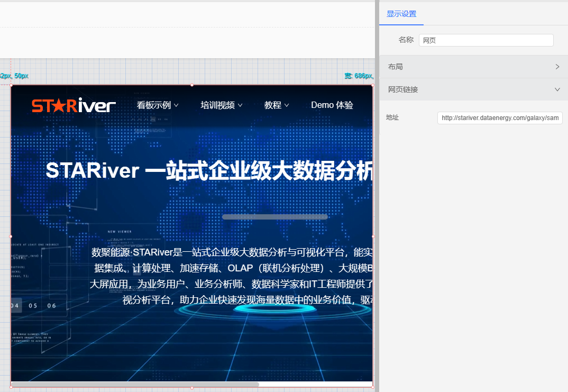Viewport: 568px width, 392px height.
Task: Click the left-middle resize handle of the widget
Action: 11,236
